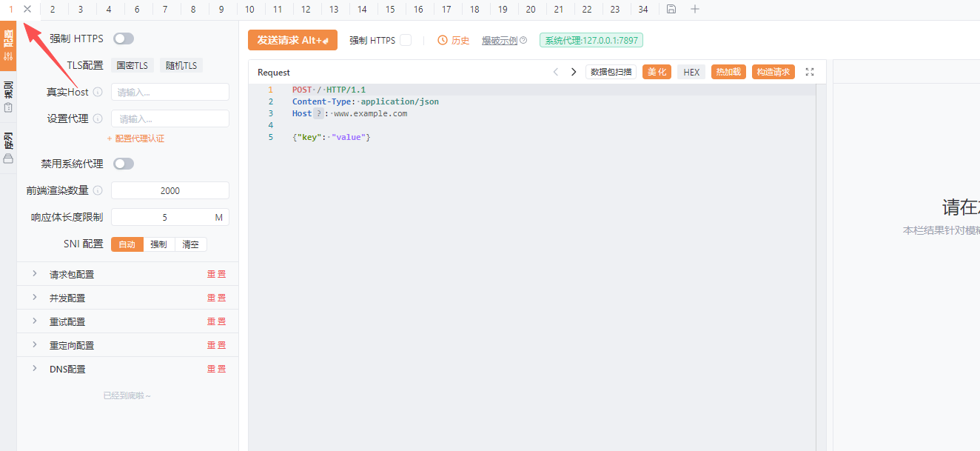The width and height of the screenshot is (980, 451).
Task: Expand the 并发配置 section
Action: [35, 298]
